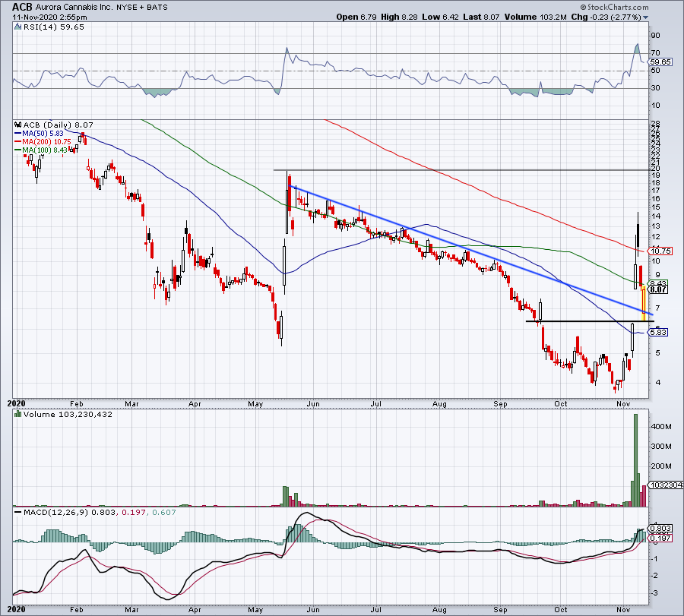Click the red 0.197 MACD signal legend value

click(x=134, y=512)
